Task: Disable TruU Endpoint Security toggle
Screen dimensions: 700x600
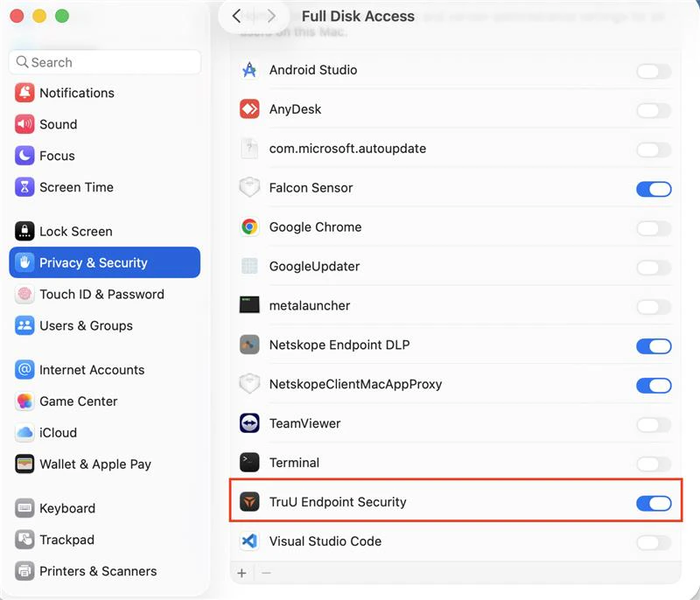Action: pyautogui.click(x=654, y=503)
